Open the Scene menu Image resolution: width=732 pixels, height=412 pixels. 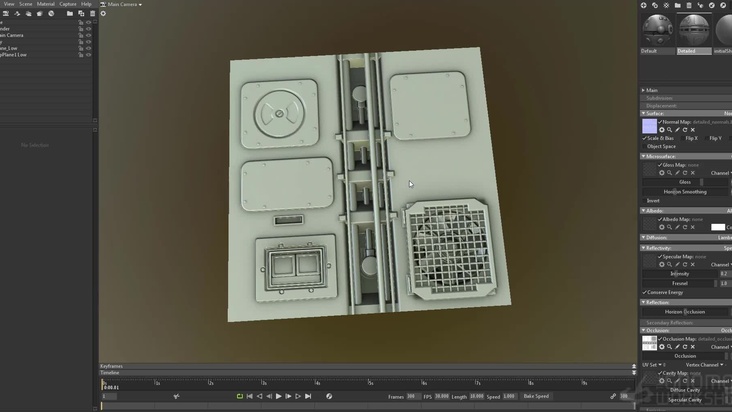coord(26,4)
